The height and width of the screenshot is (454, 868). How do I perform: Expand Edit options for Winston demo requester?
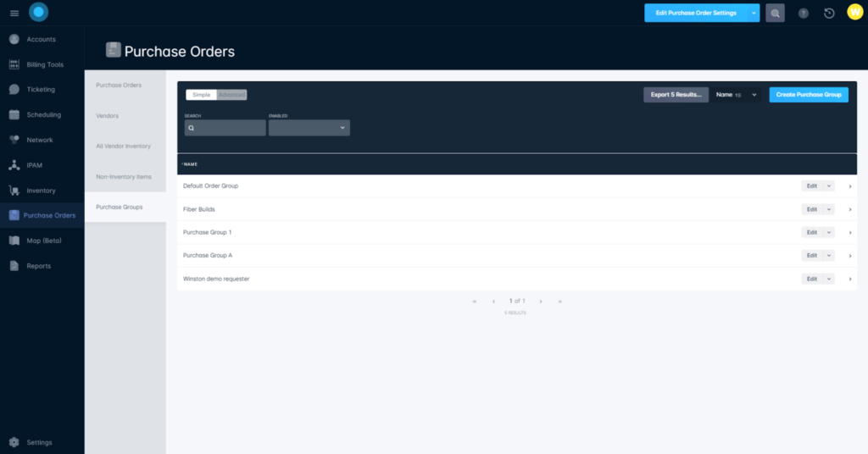pyautogui.click(x=829, y=280)
